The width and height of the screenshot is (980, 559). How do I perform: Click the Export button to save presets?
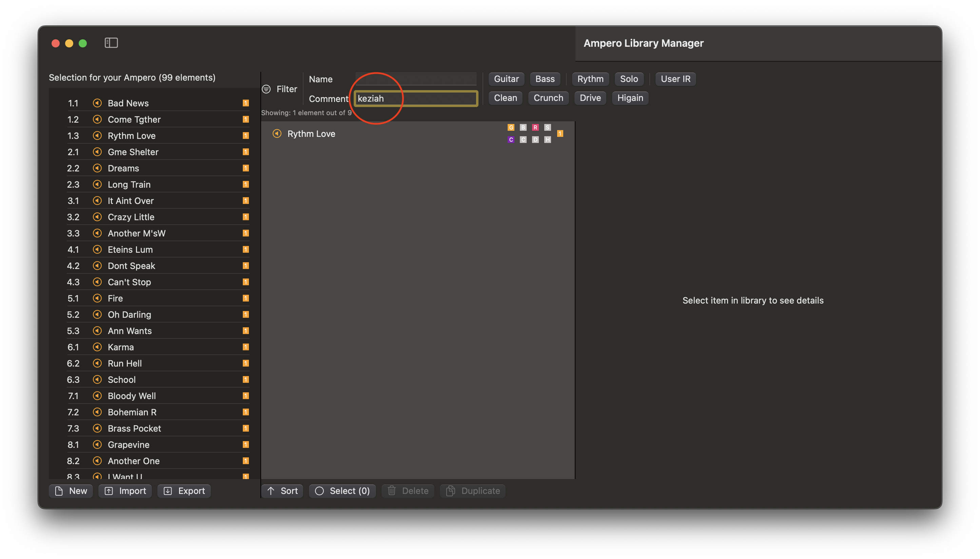click(x=185, y=490)
